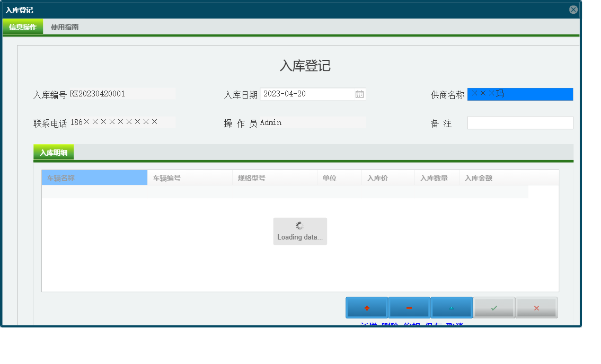Open the calendar icon beside 入库日期
The image size is (601, 364).
(359, 94)
